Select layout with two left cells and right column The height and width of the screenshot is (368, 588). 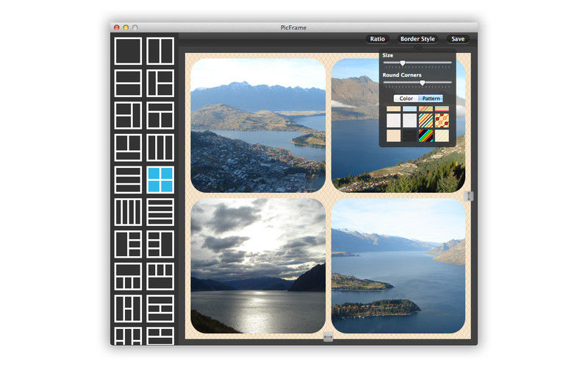(x=128, y=116)
